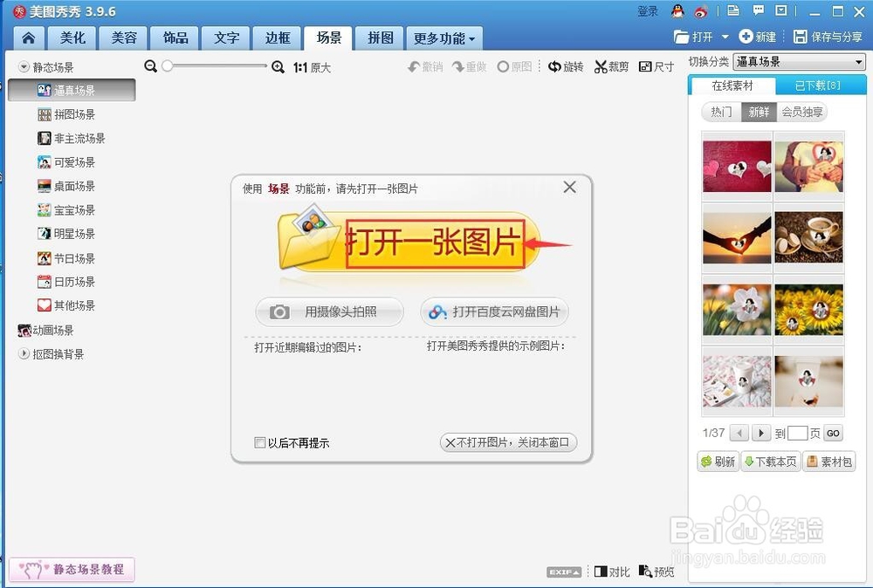
Task: Click 1:1 原大 actual size
Action: [312, 68]
